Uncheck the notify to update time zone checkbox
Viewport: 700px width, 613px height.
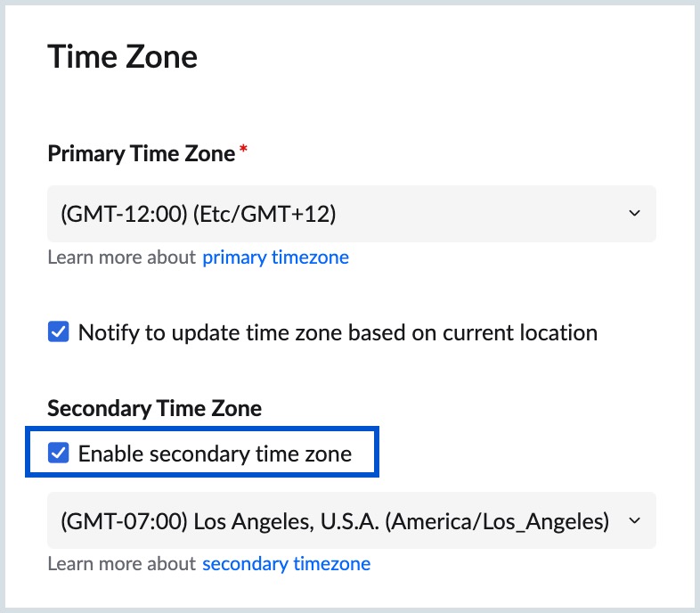click(x=58, y=333)
